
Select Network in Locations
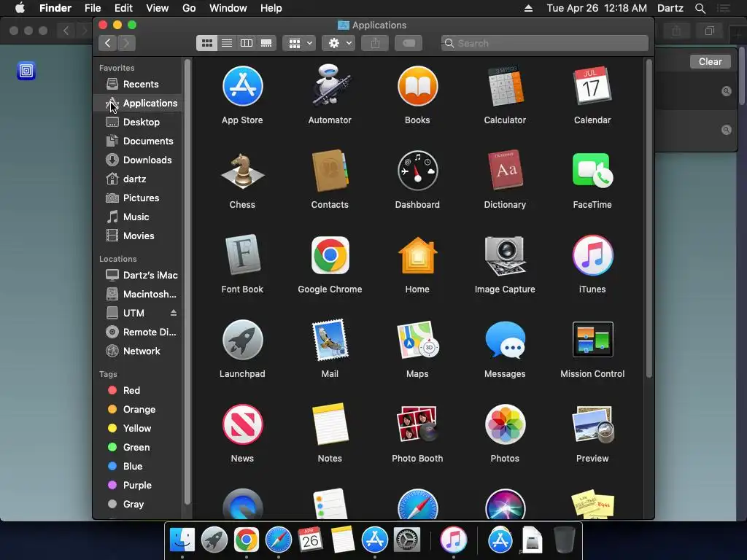[138, 351]
